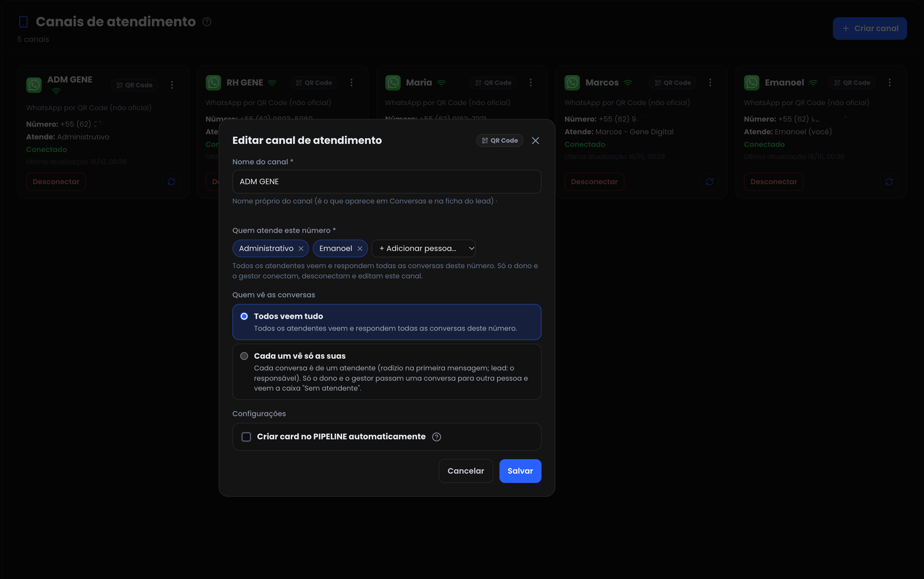Open the three-dot menu on Emanoel card

click(889, 83)
